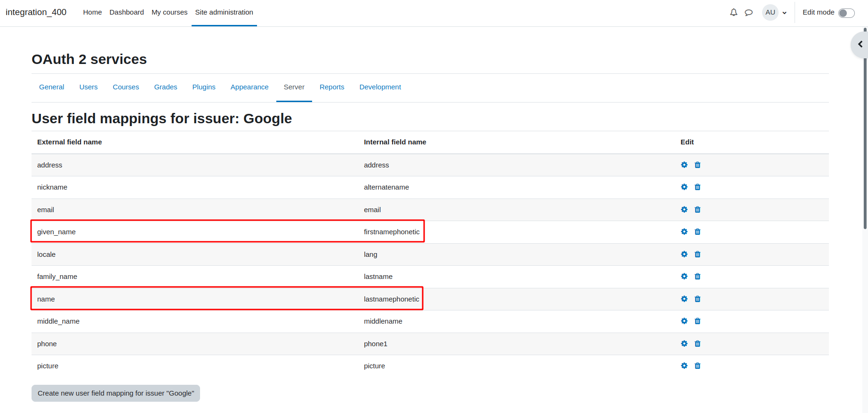Delete the given_name field mapping
This screenshot has height=413, width=868.
(698, 231)
